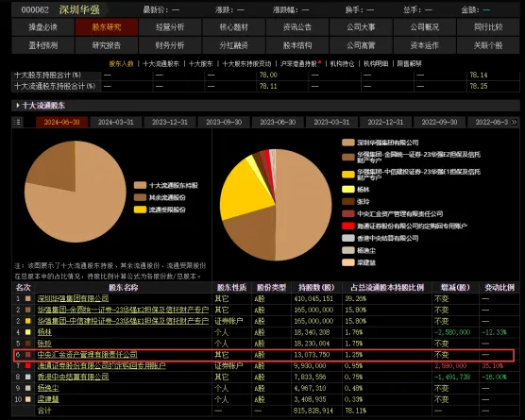Open 华强集团-中信建投证券 shareholder link
This screenshot has width=525, height=420.
pyautogui.click(x=123, y=321)
